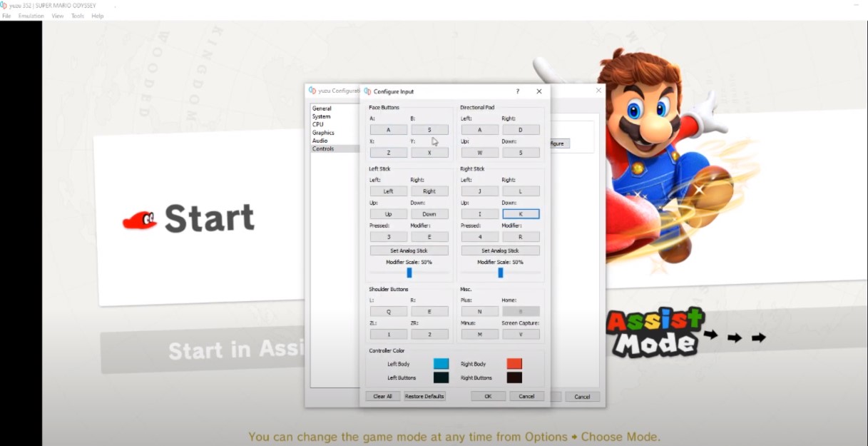The image size is (868, 446).
Task: Rebind Directional Pad Right key
Action: tap(521, 130)
